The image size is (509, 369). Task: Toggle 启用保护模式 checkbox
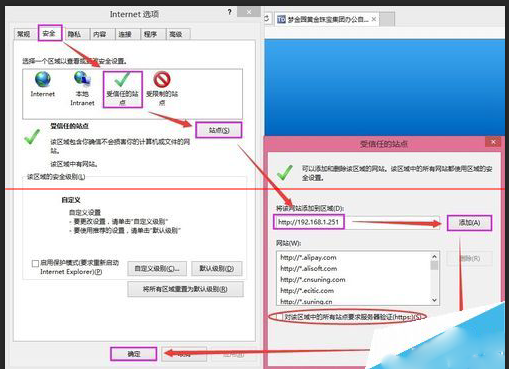coord(35,264)
